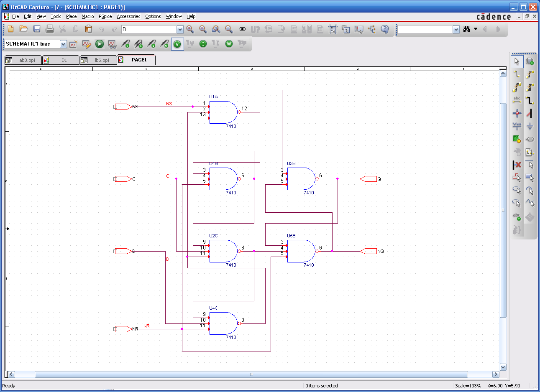
Task: Zoom out with the minus magnifier
Action: (x=203, y=29)
